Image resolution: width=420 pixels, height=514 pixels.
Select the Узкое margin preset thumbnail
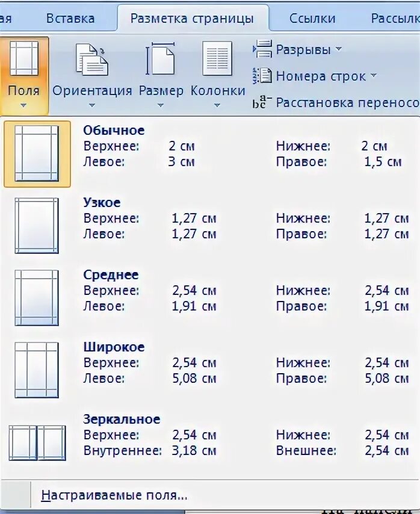click(37, 226)
